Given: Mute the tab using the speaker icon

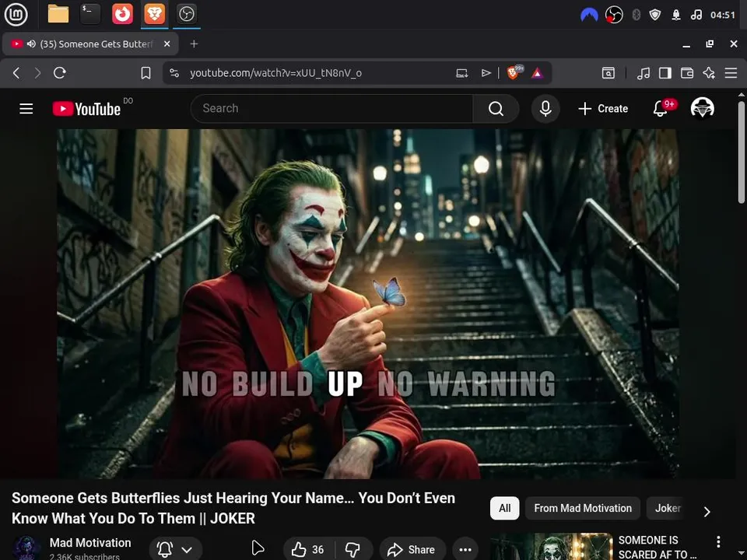Looking at the screenshot, I should [x=31, y=44].
